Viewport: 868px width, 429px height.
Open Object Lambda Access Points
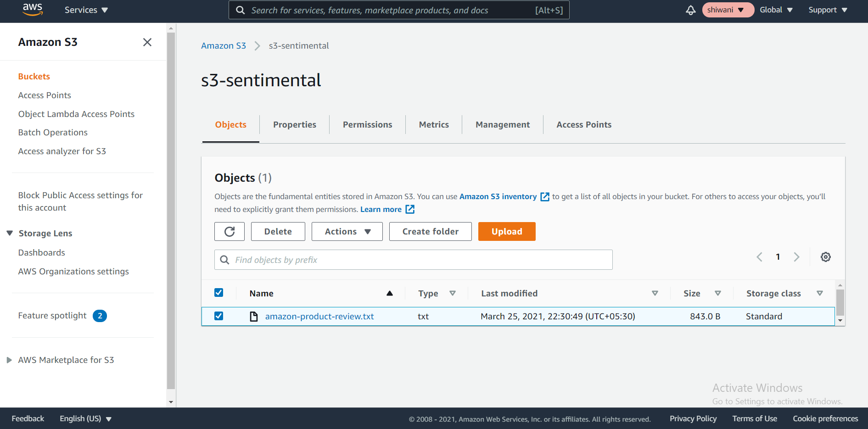[x=76, y=114]
